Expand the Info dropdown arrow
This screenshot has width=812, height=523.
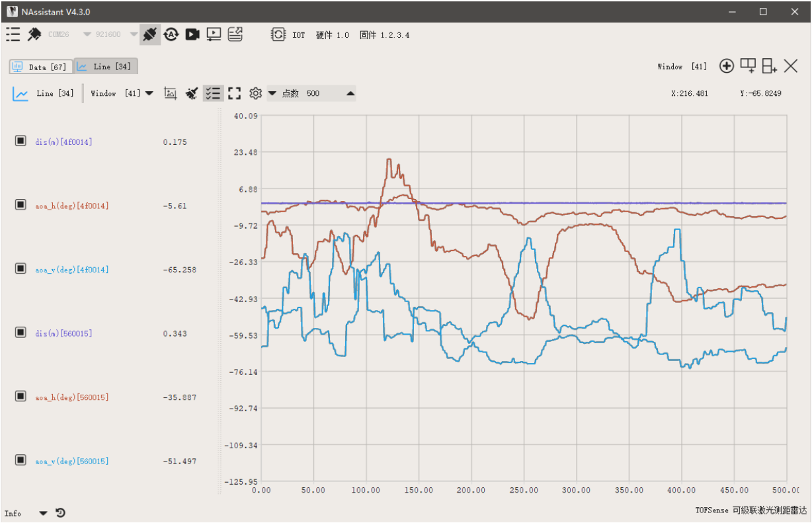(x=43, y=513)
